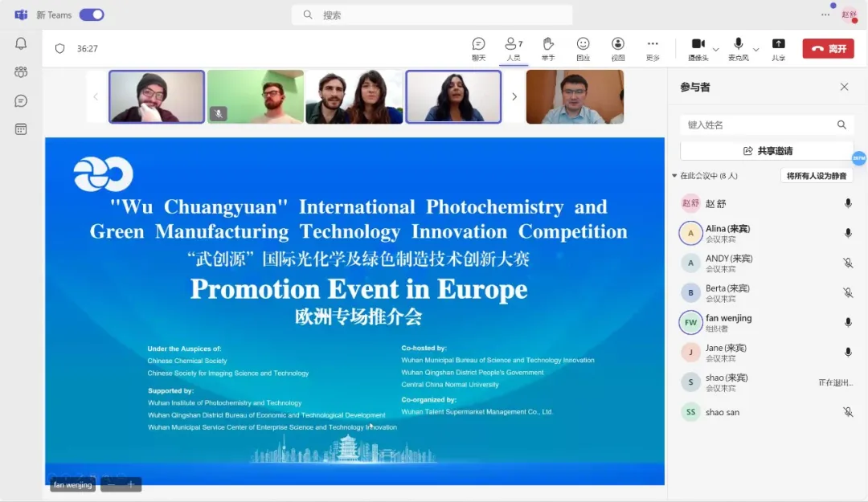Toggle microphone icon for fan wenjing
This screenshot has width=868, height=502.
pos(848,323)
